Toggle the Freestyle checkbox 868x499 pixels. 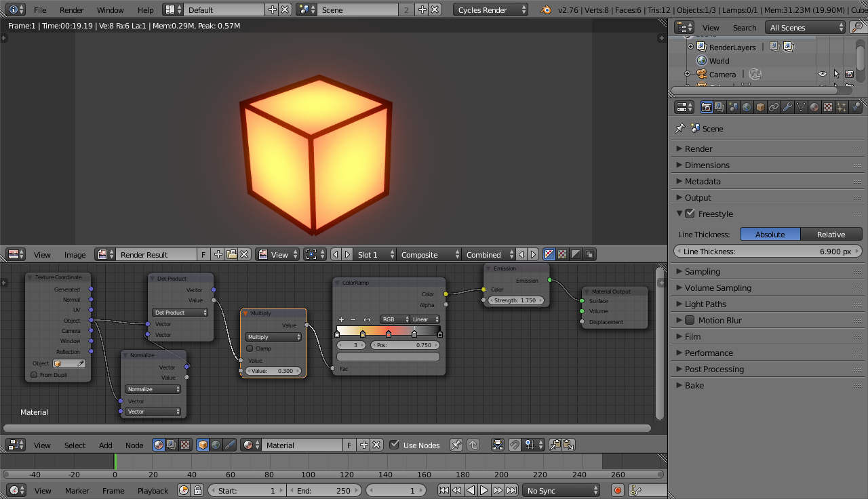[x=690, y=214]
